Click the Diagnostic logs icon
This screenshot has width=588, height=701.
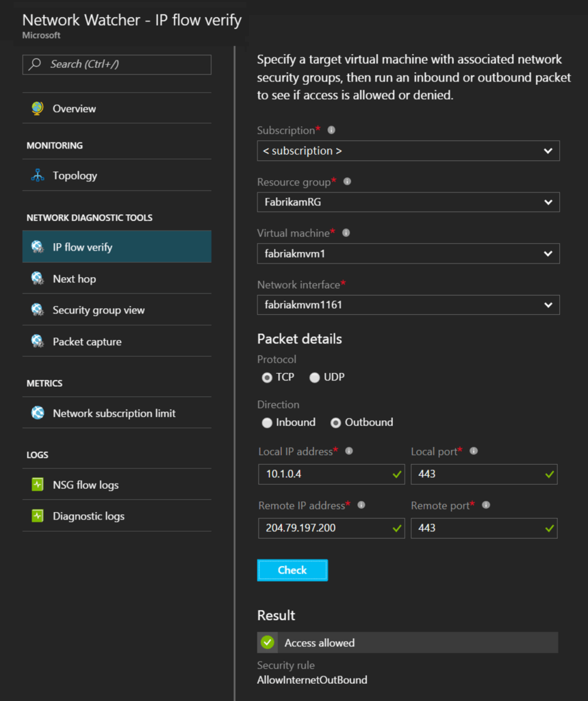point(38,515)
